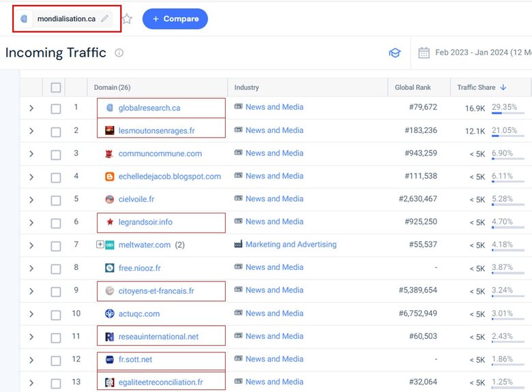The width and height of the screenshot is (532, 392).
Task: Open the Marketing and Advertising industry link
Action: [x=291, y=244]
